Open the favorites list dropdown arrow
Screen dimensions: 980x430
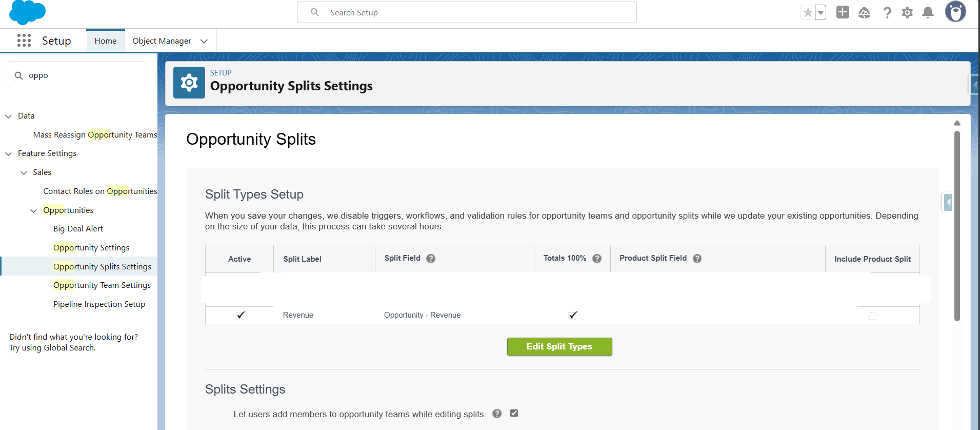[x=821, y=12]
